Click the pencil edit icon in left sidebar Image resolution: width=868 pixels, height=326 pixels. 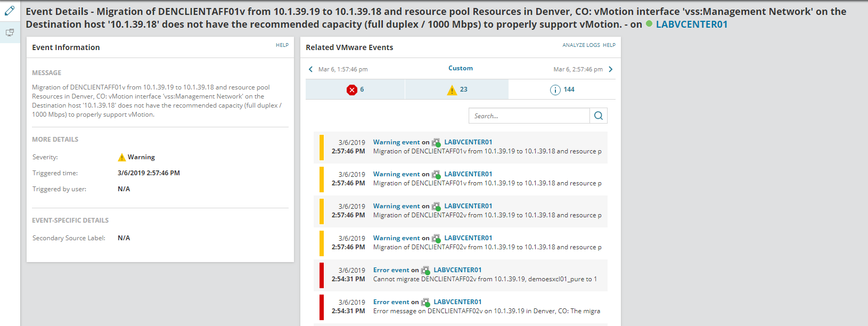[10, 10]
